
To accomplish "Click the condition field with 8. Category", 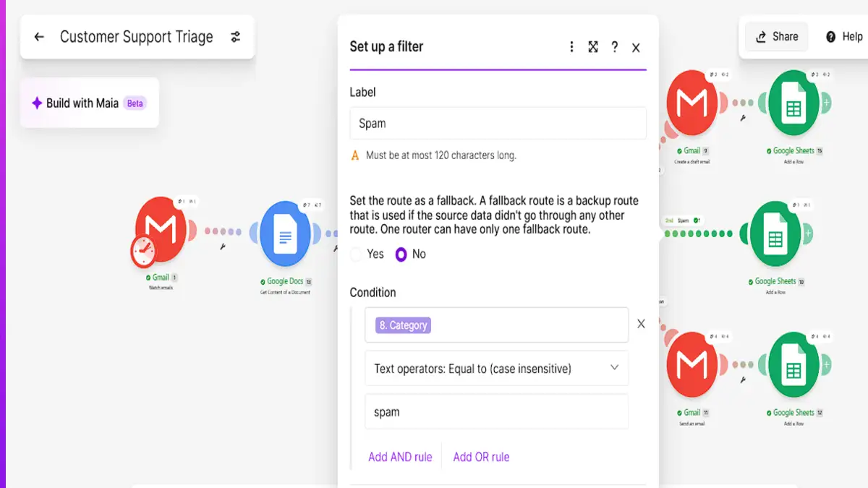I will pyautogui.click(x=497, y=325).
